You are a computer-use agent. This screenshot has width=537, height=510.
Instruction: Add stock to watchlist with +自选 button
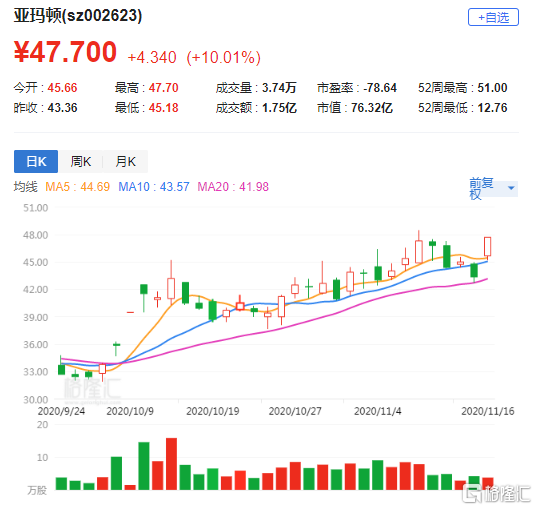[493, 17]
